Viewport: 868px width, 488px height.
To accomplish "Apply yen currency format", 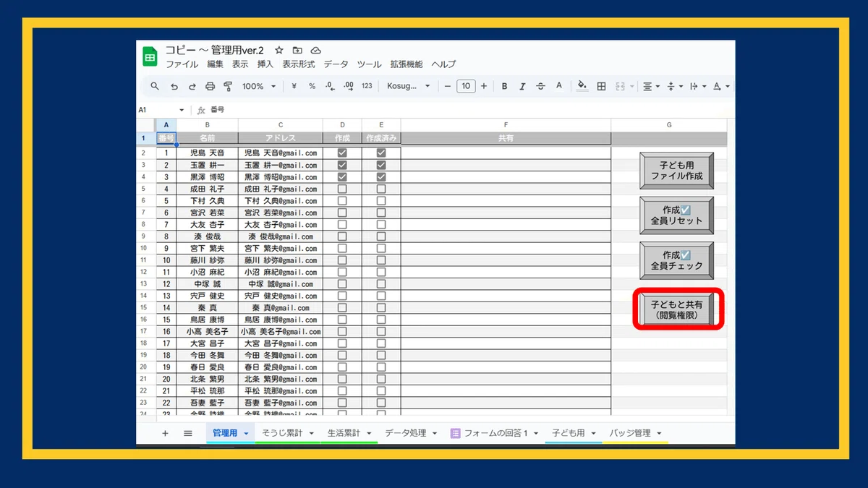I will click(294, 86).
